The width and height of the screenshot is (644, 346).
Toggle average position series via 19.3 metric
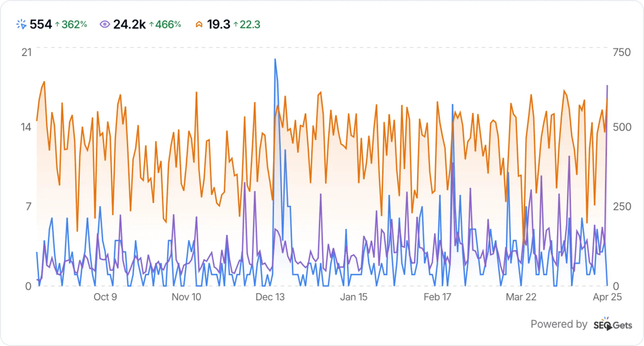(218, 24)
